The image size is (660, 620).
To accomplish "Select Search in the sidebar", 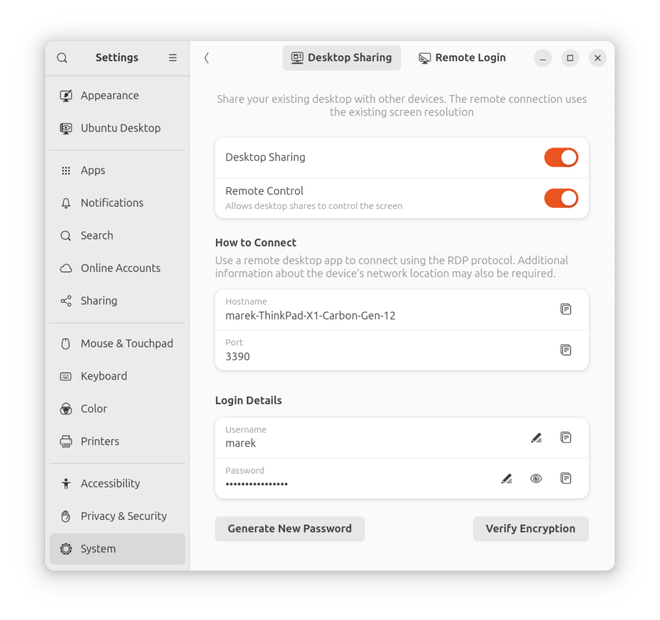I will (x=117, y=236).
